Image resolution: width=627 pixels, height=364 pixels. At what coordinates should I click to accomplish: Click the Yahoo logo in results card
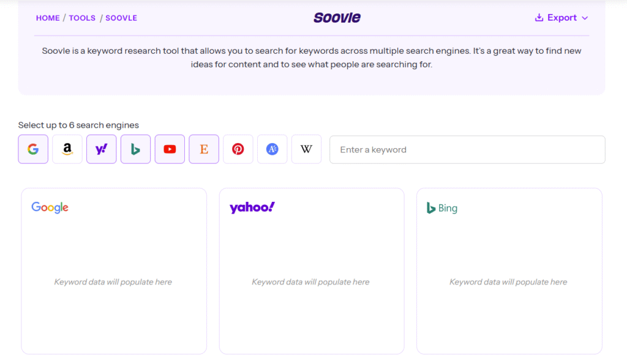(252, 207)
